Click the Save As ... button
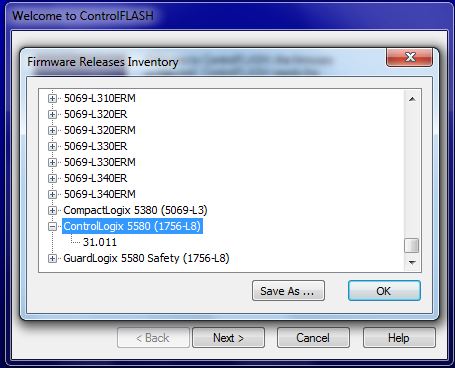Screen dimensions: 455x368 288,291
